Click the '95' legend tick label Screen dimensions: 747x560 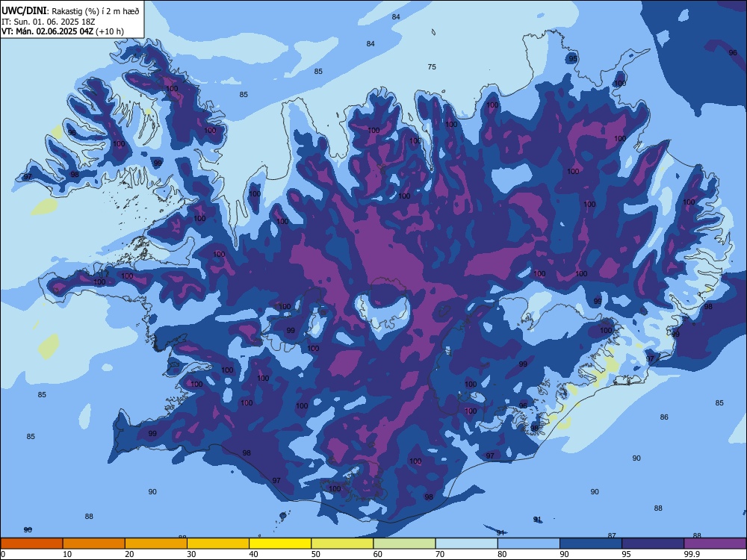click(x=627, y=554)
